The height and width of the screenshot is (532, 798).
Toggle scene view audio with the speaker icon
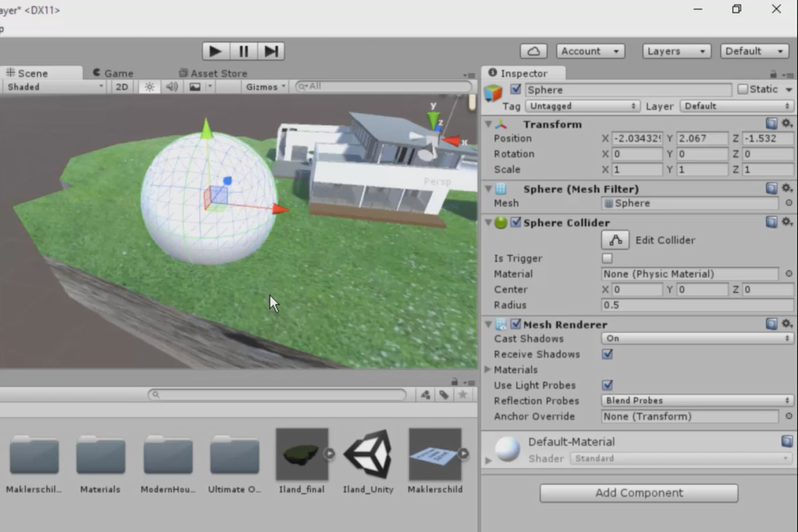(173, 86)
